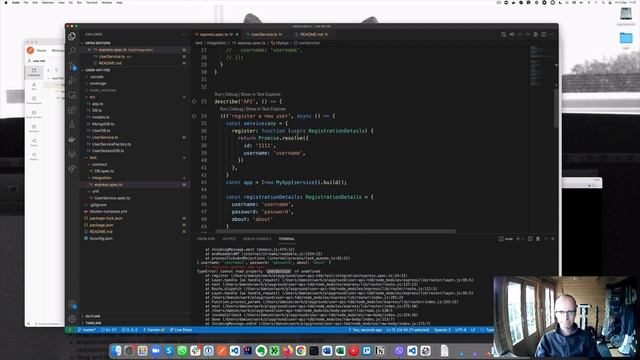Click the folder icon on the desktop
Image resolution: width=640 pixels, height=360 pixels.
click(x=626, y=39)
